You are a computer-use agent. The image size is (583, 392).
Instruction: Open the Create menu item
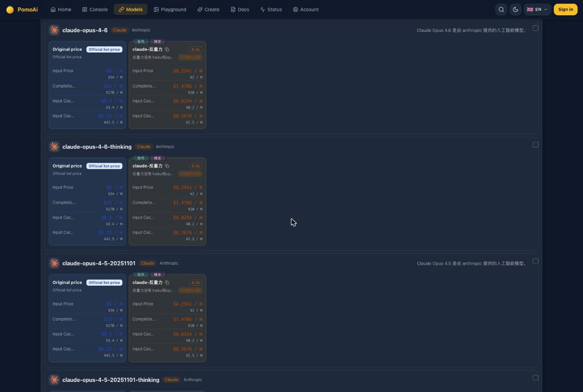[x=208, y=10]
